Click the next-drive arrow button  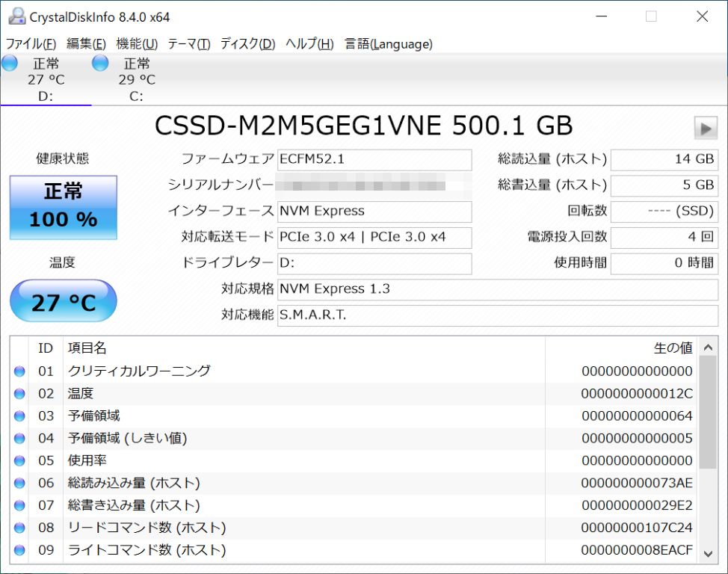pyautogui.click(x=705, y=127)
